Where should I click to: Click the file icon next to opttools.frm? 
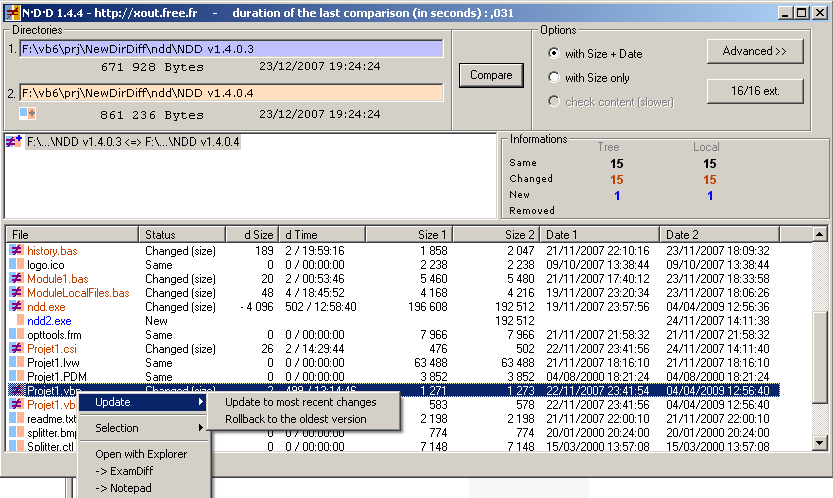[16, 334]
